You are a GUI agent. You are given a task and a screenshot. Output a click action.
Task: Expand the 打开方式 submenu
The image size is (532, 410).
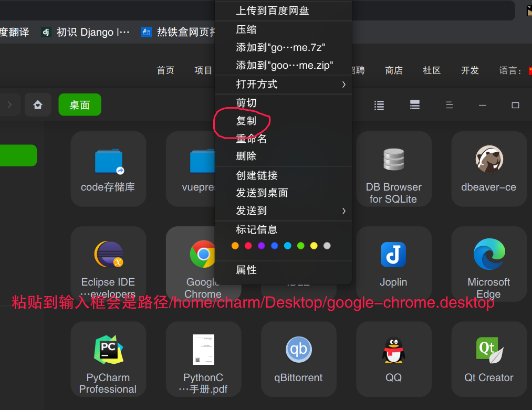coord(283,84)
